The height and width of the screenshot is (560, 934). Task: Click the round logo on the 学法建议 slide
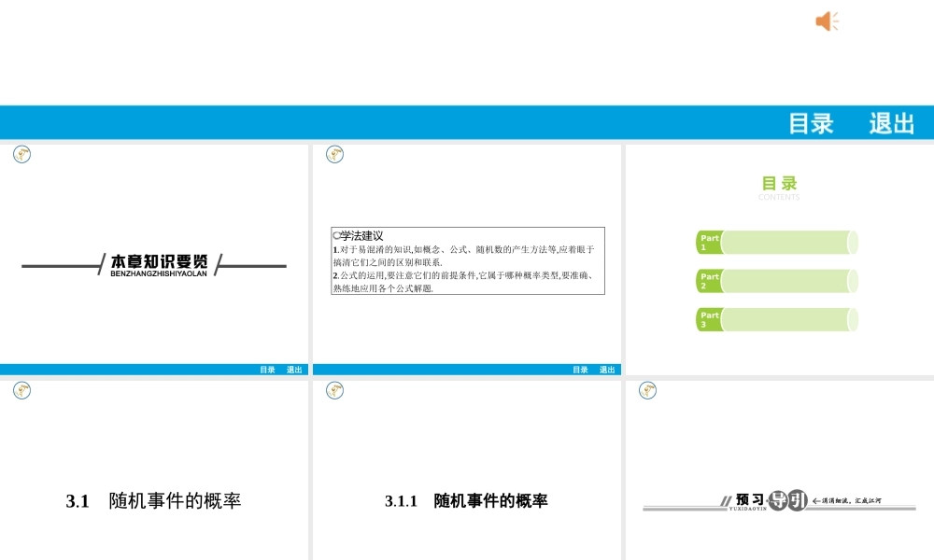[334, 155]
